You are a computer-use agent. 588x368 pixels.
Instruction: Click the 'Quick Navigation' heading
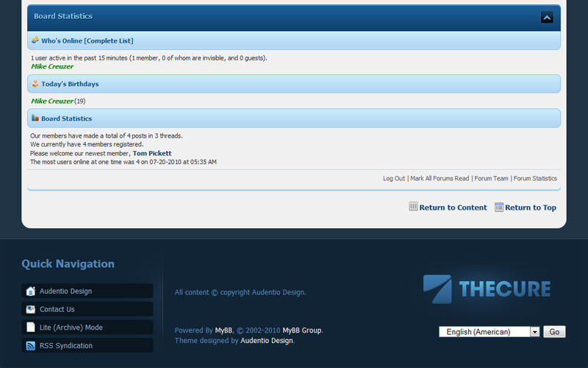click(x=68, y=263)
